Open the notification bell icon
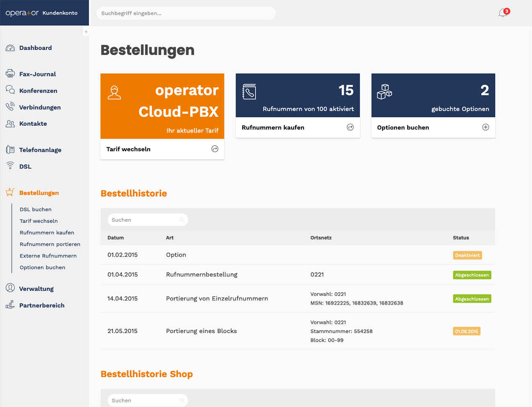532x407 pixels. (503, 13)
